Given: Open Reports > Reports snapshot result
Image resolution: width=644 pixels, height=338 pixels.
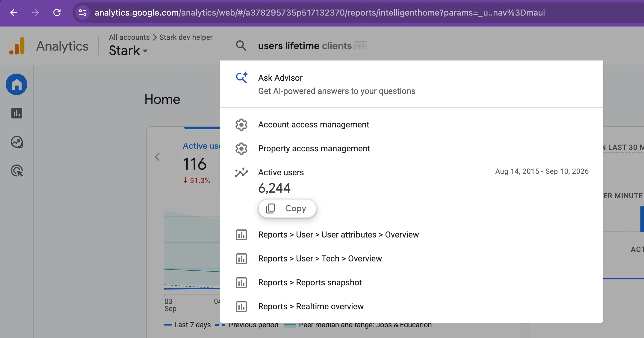Looking at the screenshot, I should click(x=411, y=283).
